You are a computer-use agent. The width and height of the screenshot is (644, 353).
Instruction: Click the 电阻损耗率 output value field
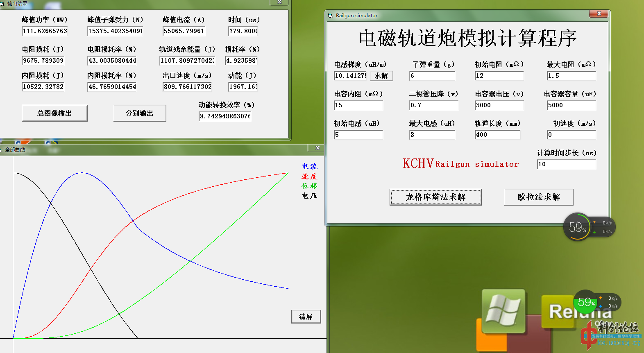coord(112,61)
